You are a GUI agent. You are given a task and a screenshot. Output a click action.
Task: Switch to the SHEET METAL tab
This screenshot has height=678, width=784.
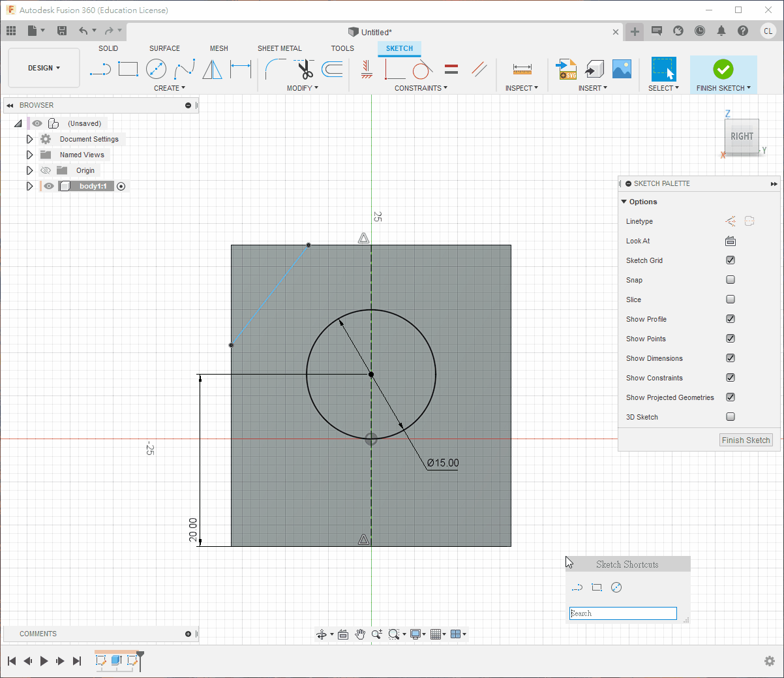point(279,48)
